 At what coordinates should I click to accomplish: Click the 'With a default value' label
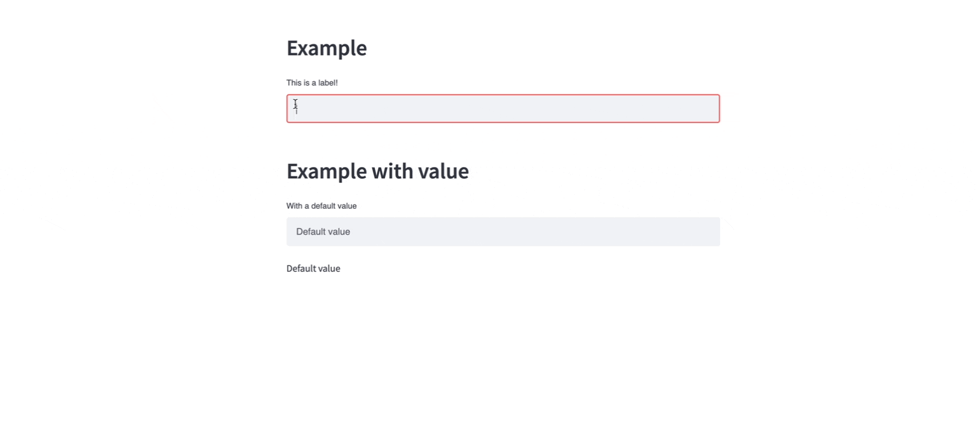tap(321, 206)
